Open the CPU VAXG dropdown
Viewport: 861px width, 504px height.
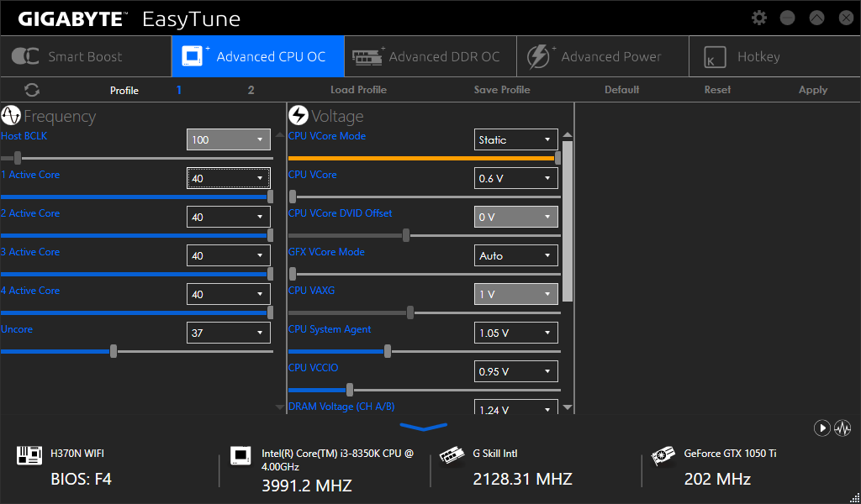(x=516, y=295)
